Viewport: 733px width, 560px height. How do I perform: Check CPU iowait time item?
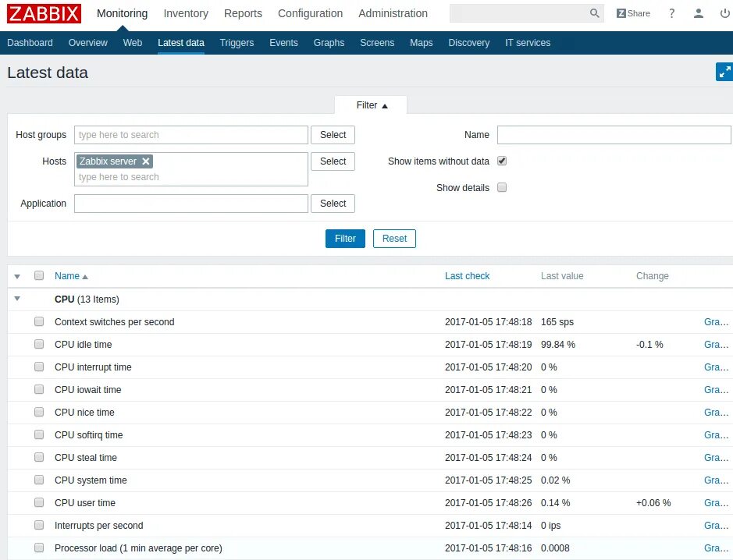coord(39,389)
